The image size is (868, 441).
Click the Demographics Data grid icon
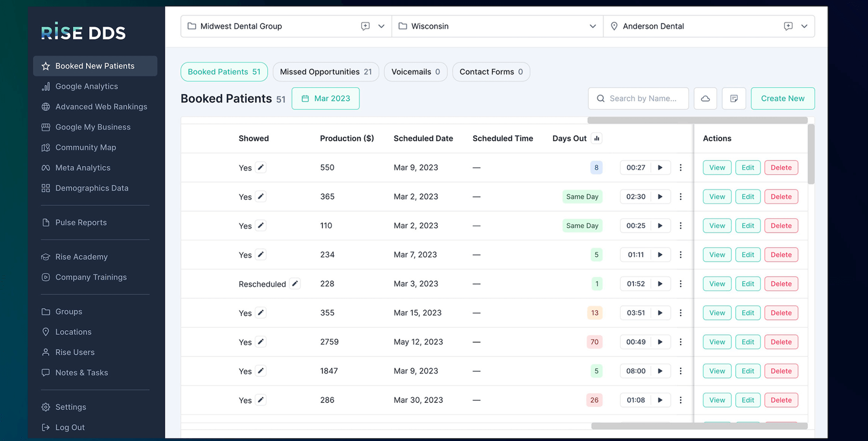coord(45,188)
